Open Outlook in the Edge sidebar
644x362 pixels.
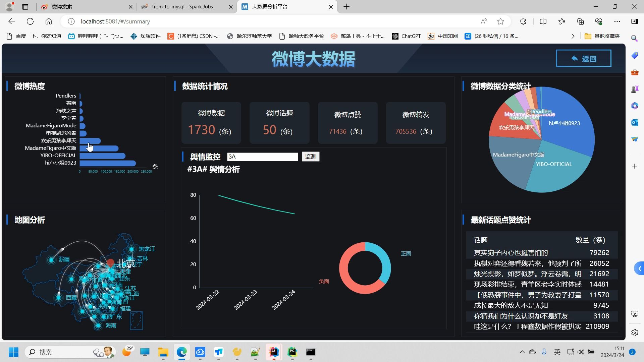(x=634, y=122)
